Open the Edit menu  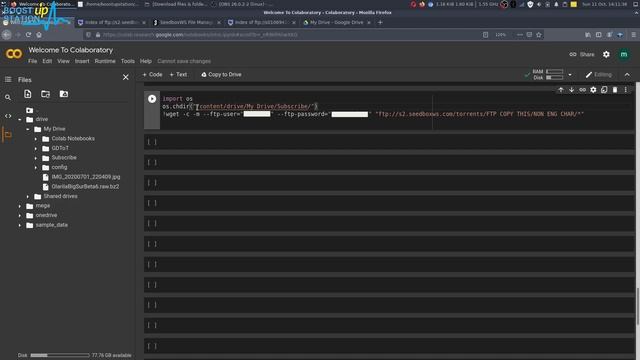pos(47,61)
